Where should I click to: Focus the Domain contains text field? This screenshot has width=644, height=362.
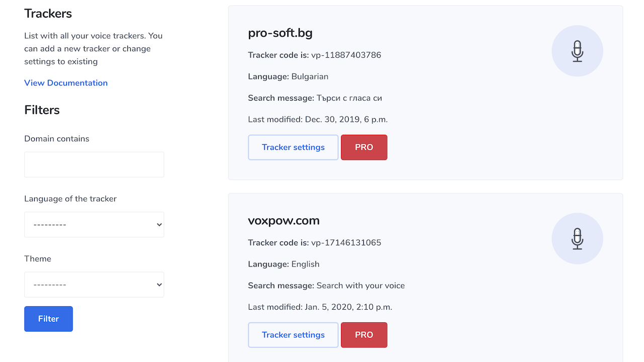pos(94,164)
